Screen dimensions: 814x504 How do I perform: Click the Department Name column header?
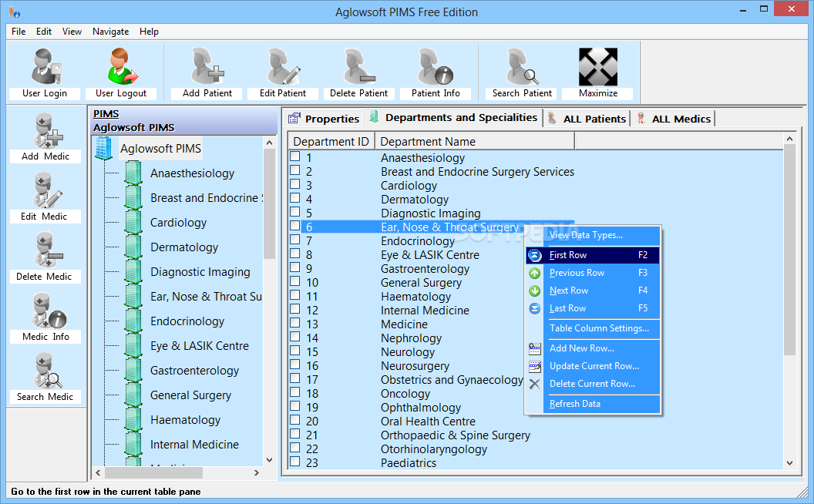(x=475, y=141)
